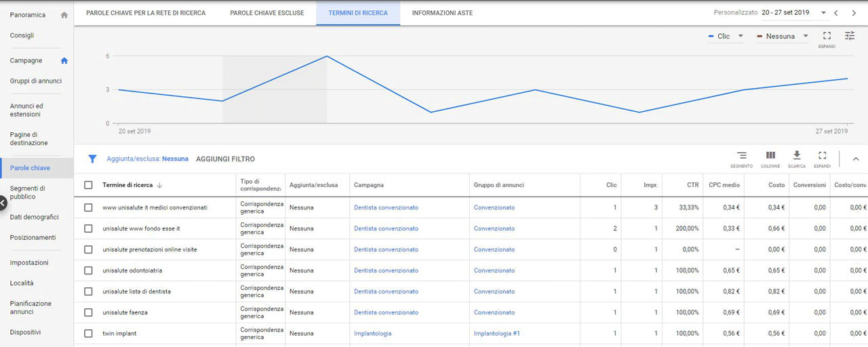This screenshot has height=347, width=868.
Task: Open chart settings sliders icon
Action: (x=850, y=36)
